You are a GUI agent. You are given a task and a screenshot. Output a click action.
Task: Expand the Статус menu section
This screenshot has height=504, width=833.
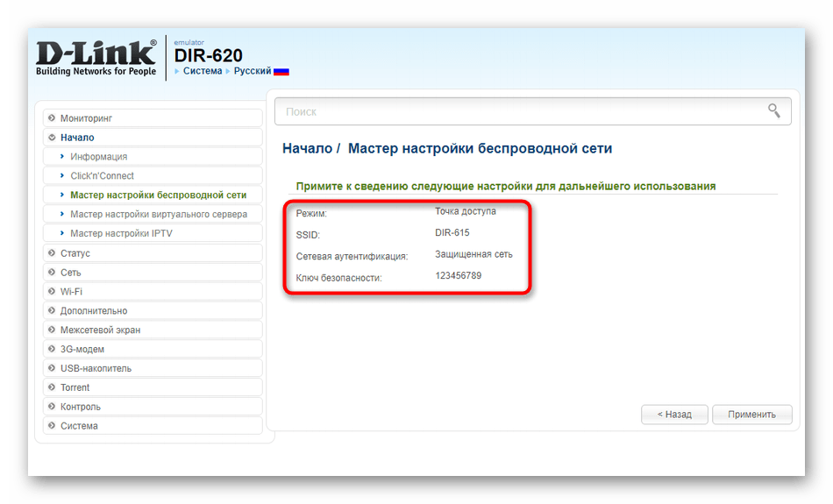75,253
